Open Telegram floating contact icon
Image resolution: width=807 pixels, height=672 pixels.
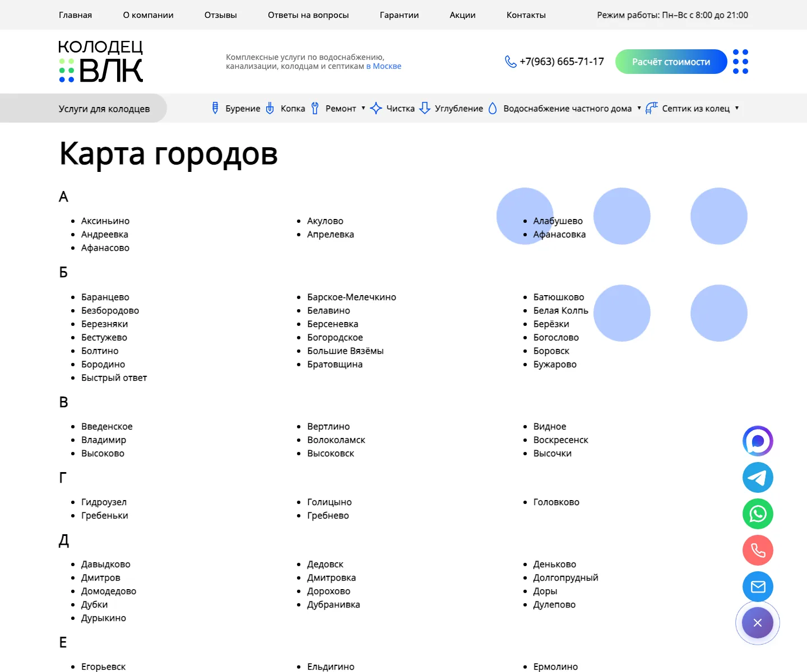(x=758, y=478)
